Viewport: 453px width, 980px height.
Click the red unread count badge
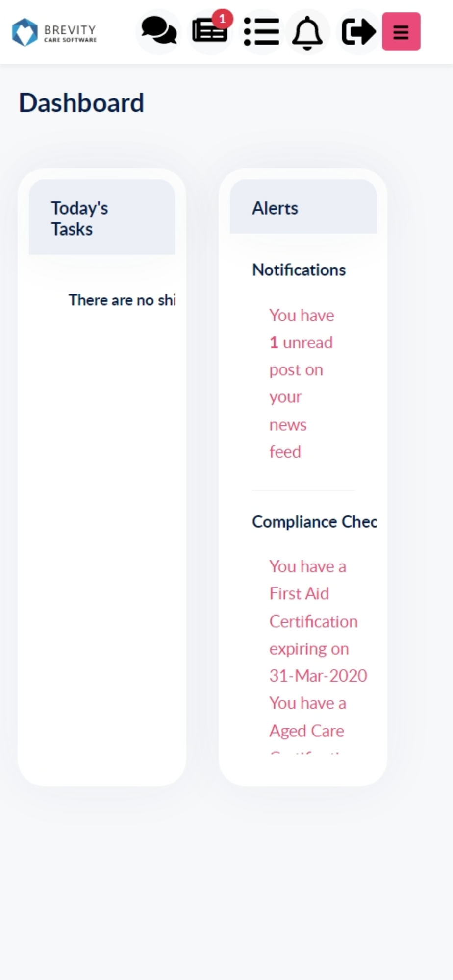[x=223, y=19]
